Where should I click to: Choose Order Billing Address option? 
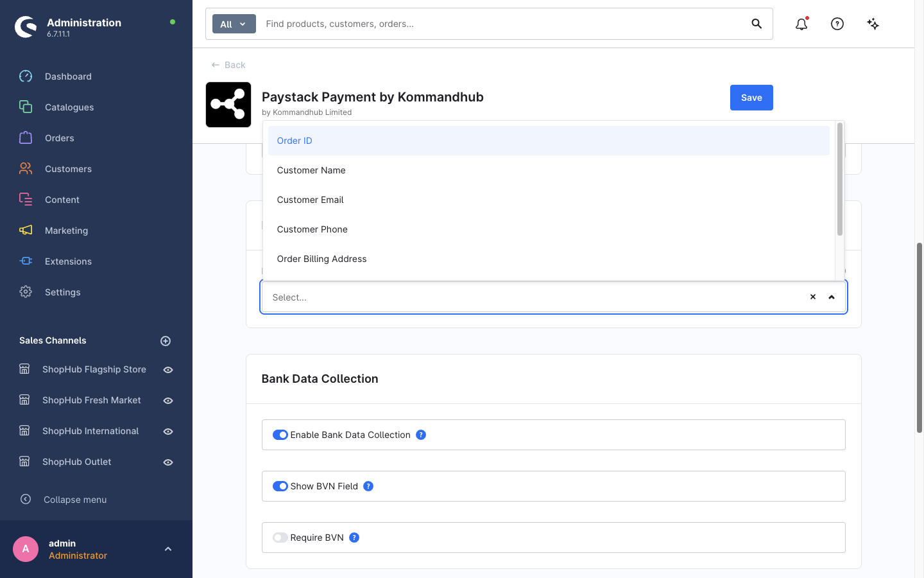pyautogui.click(x=549, y=259)
